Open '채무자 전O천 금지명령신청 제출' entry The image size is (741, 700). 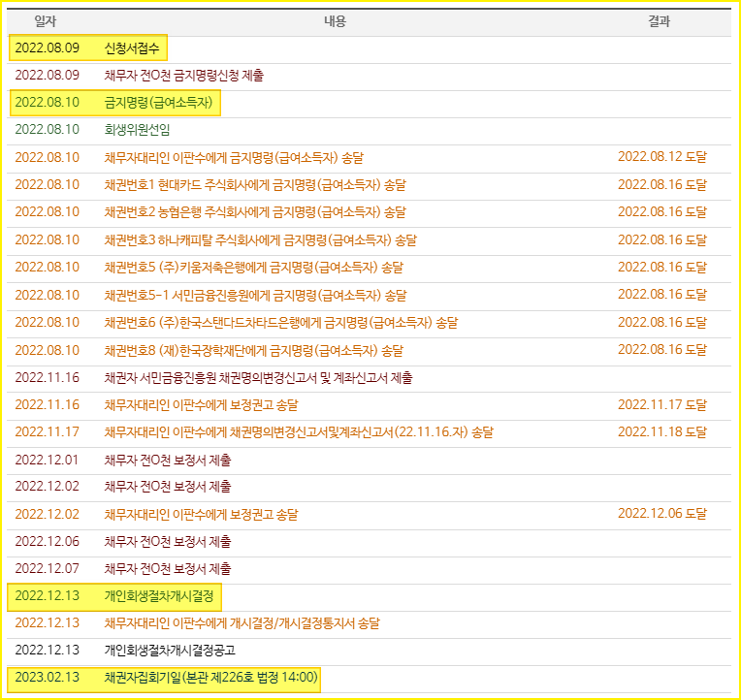[x=184, y=75]
